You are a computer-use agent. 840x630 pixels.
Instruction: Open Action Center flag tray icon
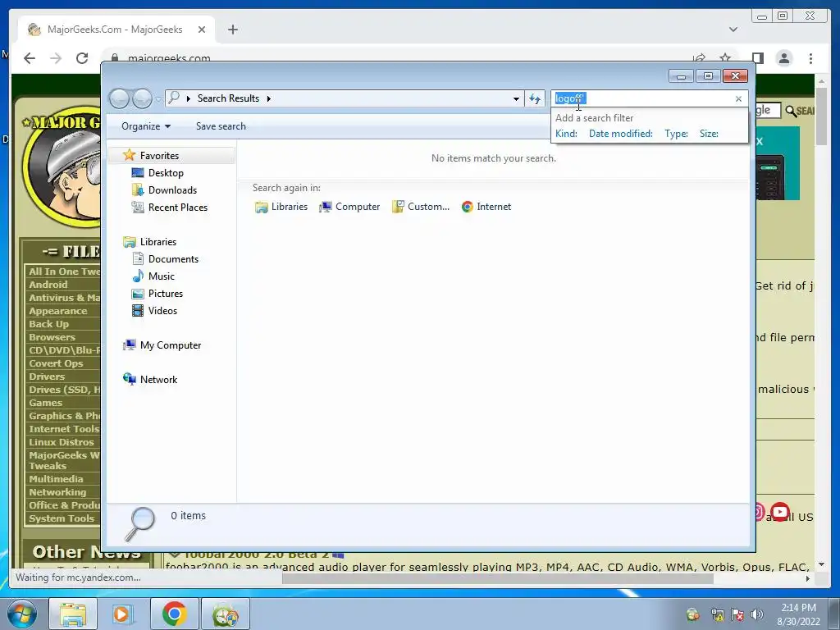point(737,614)
